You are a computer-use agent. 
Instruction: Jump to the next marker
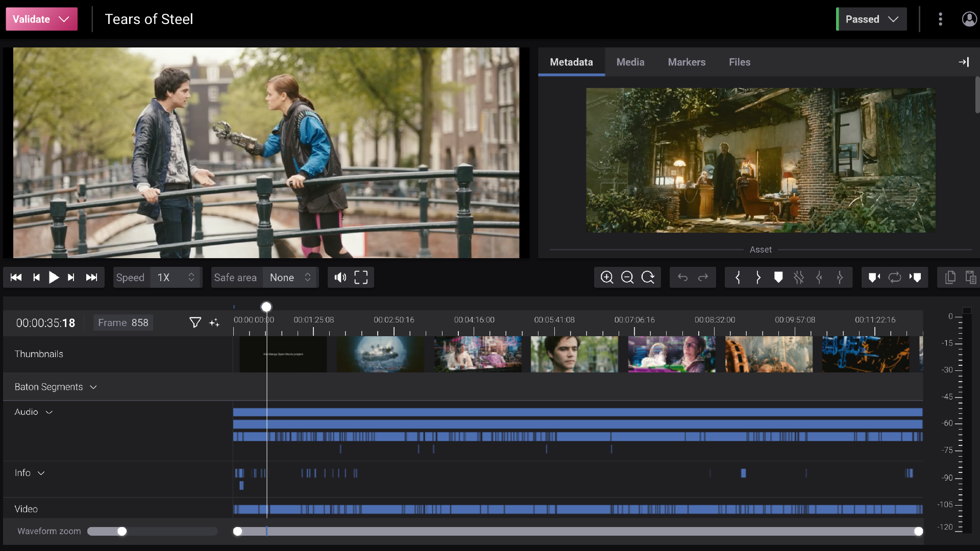[915, 278]
